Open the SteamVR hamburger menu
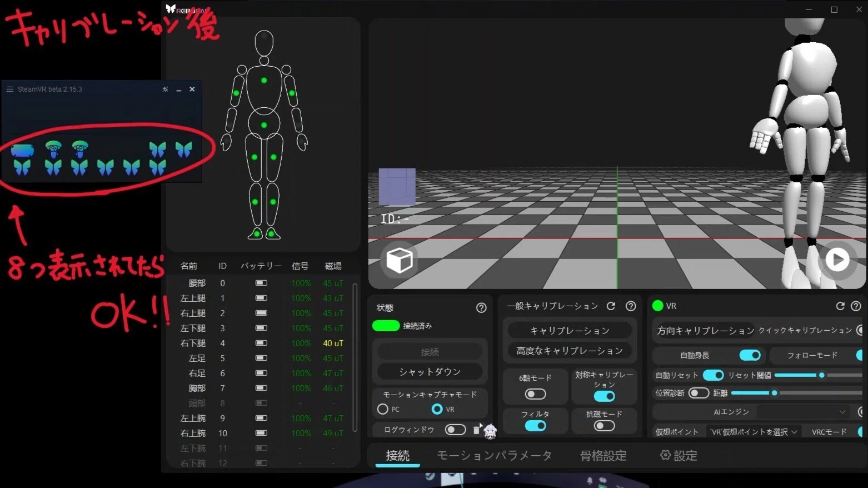The image size is (868, 488). click(9, 89)
